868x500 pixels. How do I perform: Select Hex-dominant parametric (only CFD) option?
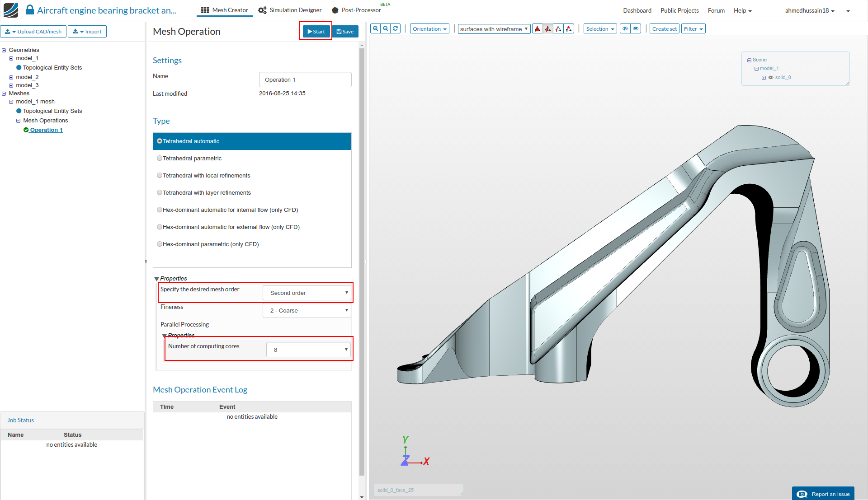(x=160, y=244)
